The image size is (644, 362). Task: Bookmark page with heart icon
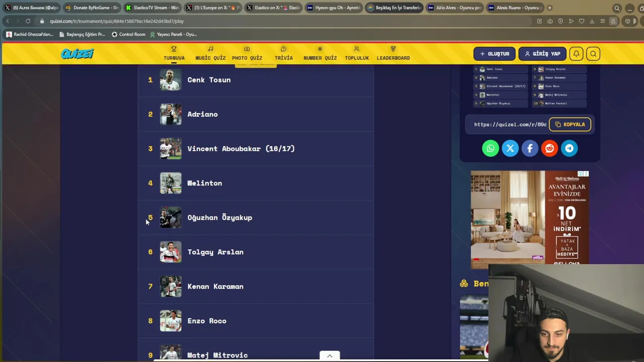click(x=582, y=21)
